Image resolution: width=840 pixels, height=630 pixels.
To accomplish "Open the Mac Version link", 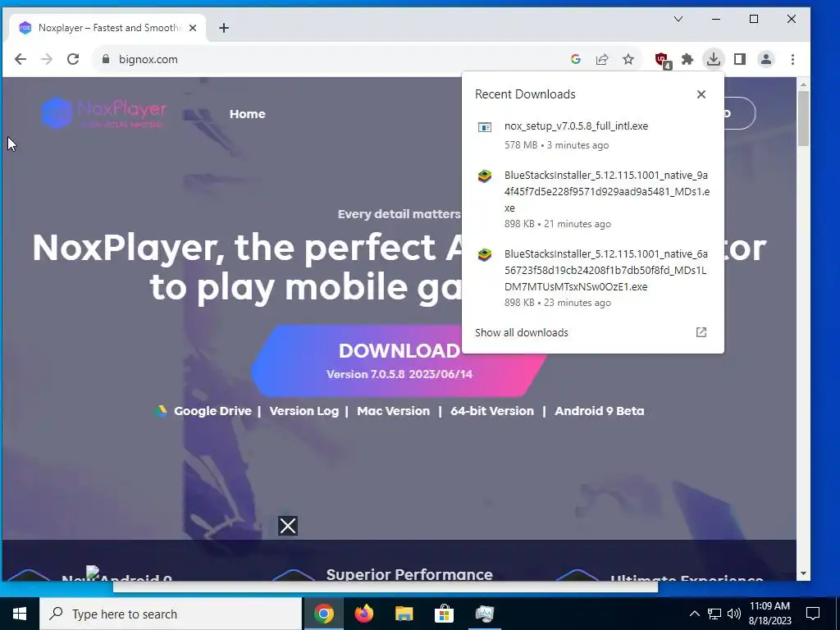I will (x=393, y=411).
